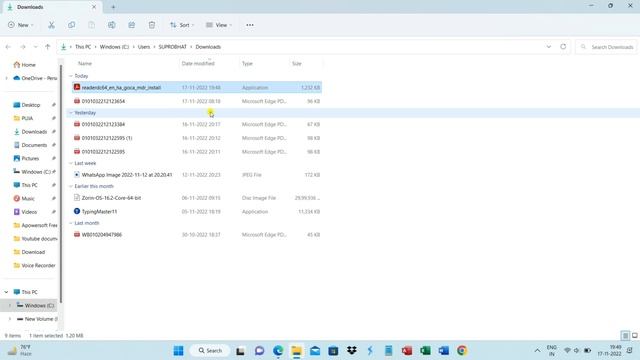Sort by Date modified column header
Screen dimensions: 640x360
click(198, 64)
